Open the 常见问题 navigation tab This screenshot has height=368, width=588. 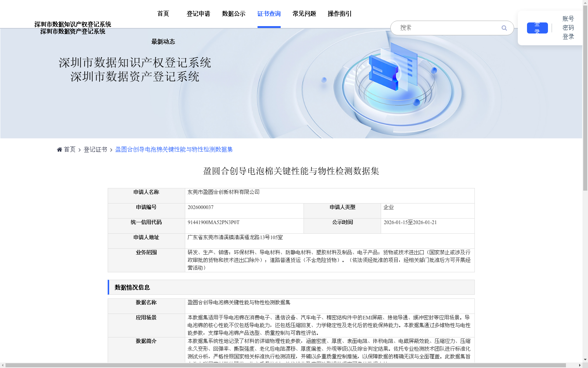click(304, 14)
